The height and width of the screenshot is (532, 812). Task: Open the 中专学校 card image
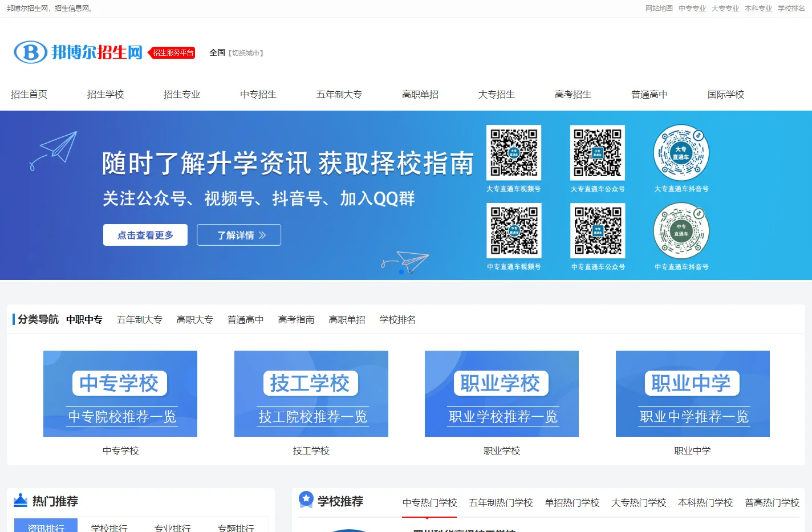[x=120, y=393]
